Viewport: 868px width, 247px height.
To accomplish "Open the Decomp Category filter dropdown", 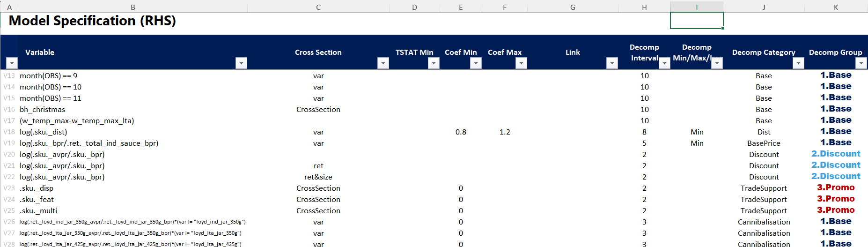I will (798, 63).
